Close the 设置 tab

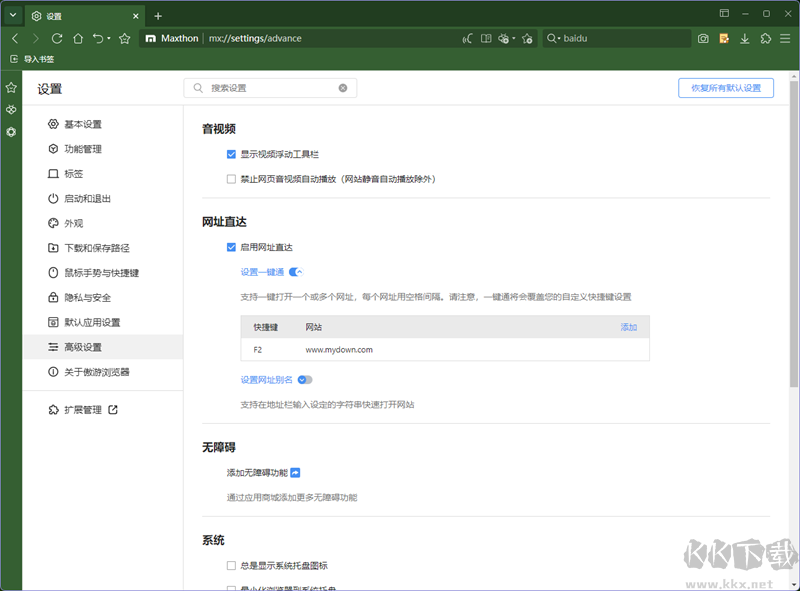pyautogui.click(x=136, y=16)
